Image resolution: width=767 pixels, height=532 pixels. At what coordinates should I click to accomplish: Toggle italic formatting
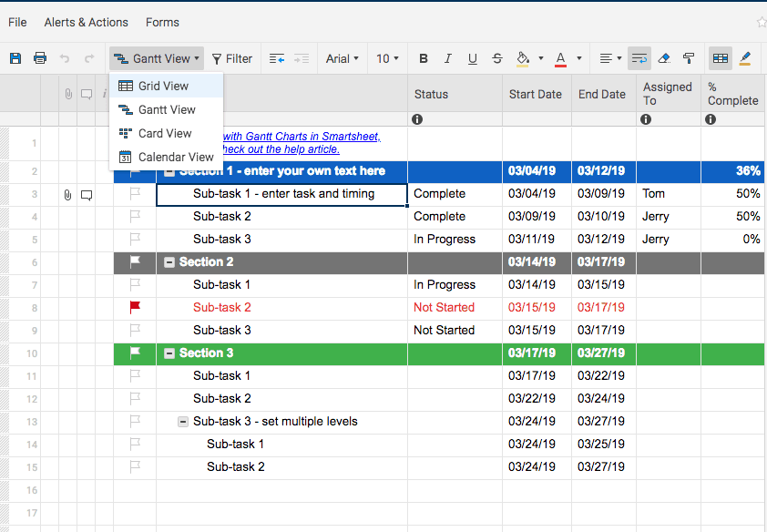click(447, 58)
